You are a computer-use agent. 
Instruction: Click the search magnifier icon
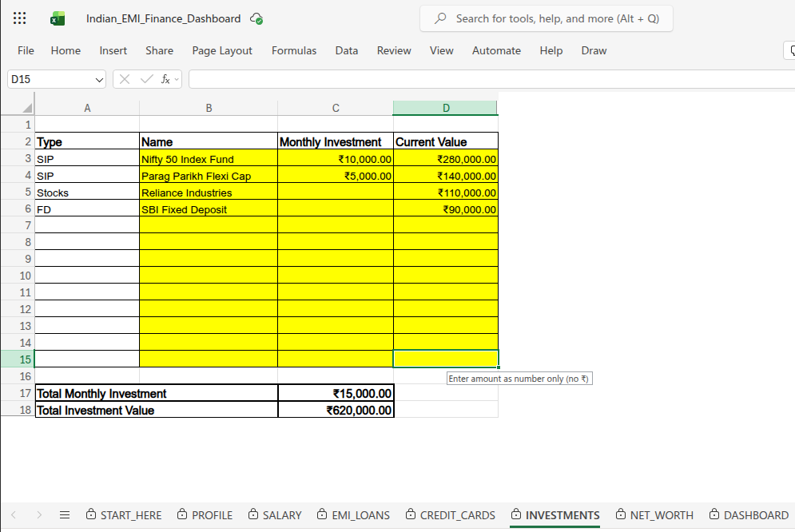[x=440, y=18]
